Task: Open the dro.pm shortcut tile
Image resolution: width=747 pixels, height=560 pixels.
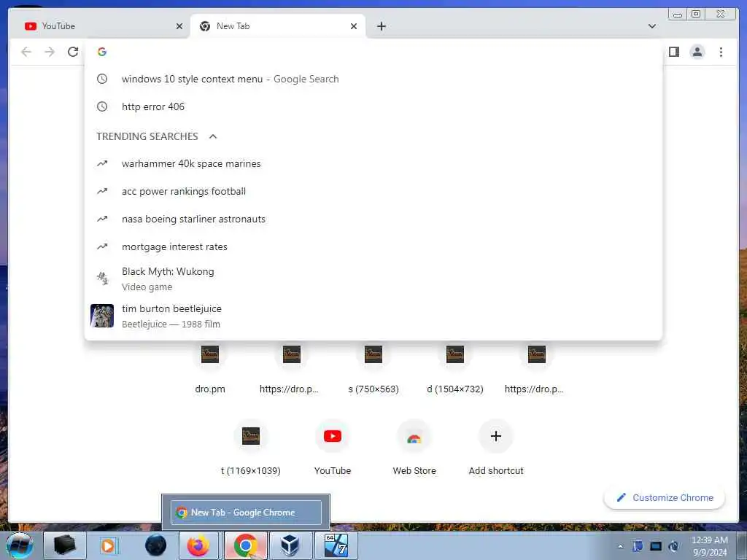Action: [x=210, y=370]
